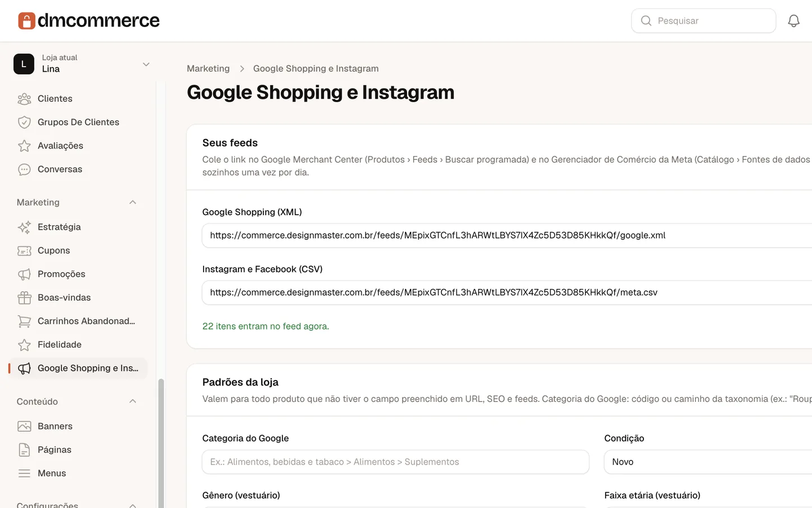Collapse the Configurações sidebar section
The image size is (812, 508).
coord(133,505)
